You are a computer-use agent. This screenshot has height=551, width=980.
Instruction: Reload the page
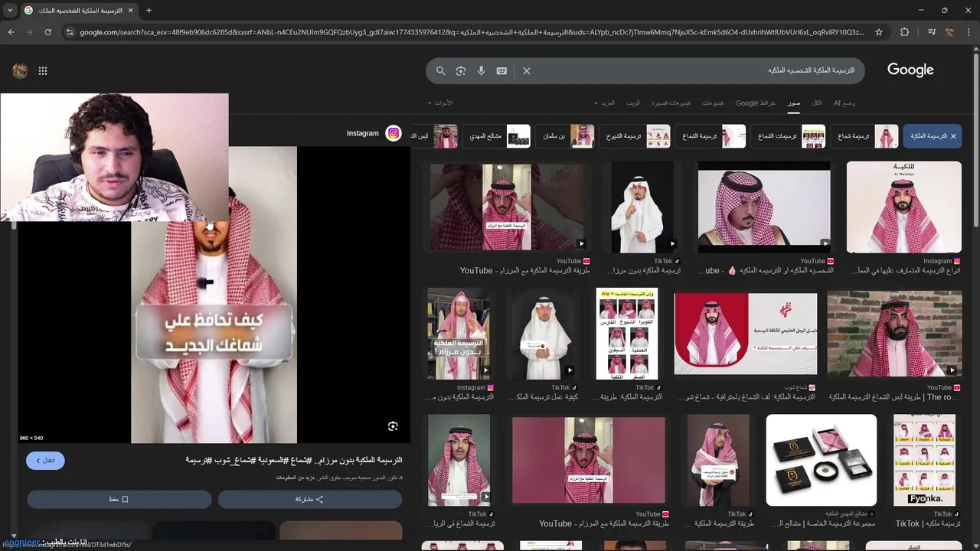(47, 32)
